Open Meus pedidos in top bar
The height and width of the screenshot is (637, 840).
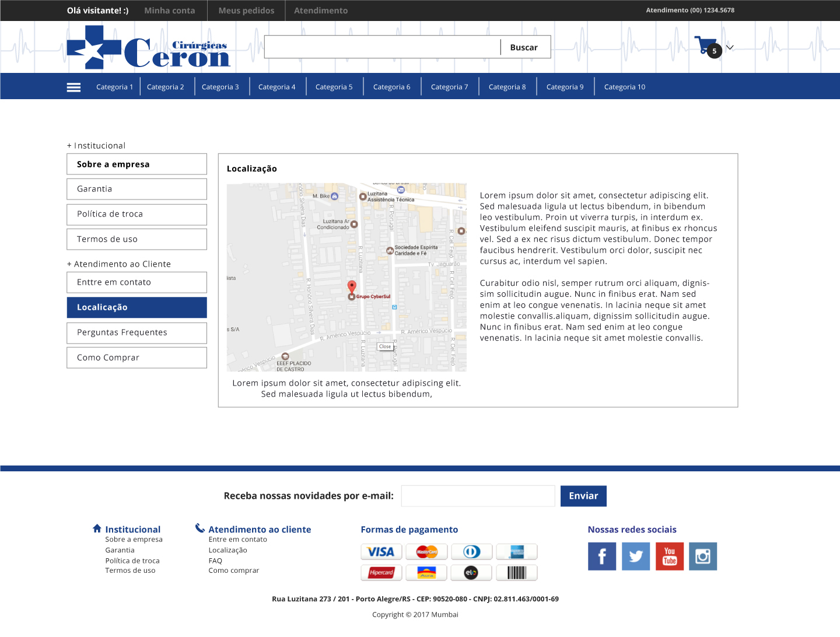click(246, 10)
